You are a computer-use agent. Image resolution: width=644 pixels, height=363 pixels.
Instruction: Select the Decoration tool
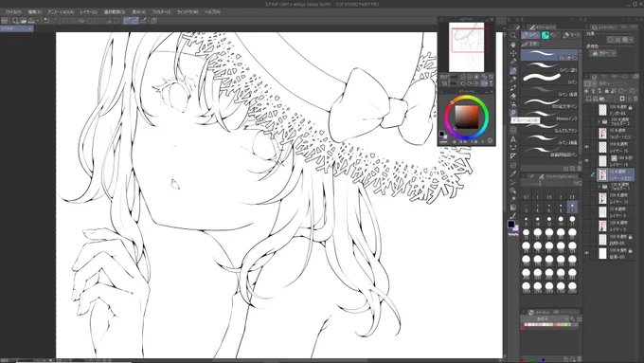pyautogui.click(x=513, y=113)
